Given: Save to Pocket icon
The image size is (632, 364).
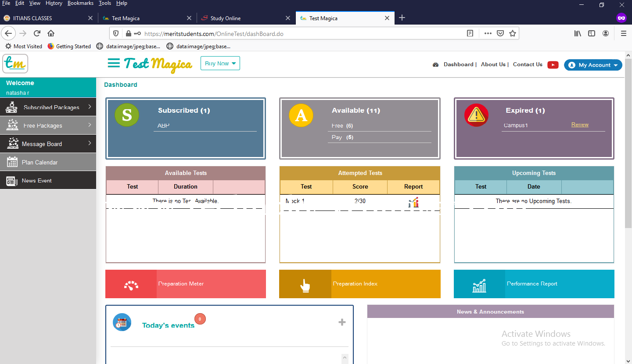Looking at the screenshot, I should [x=500, y=33].
